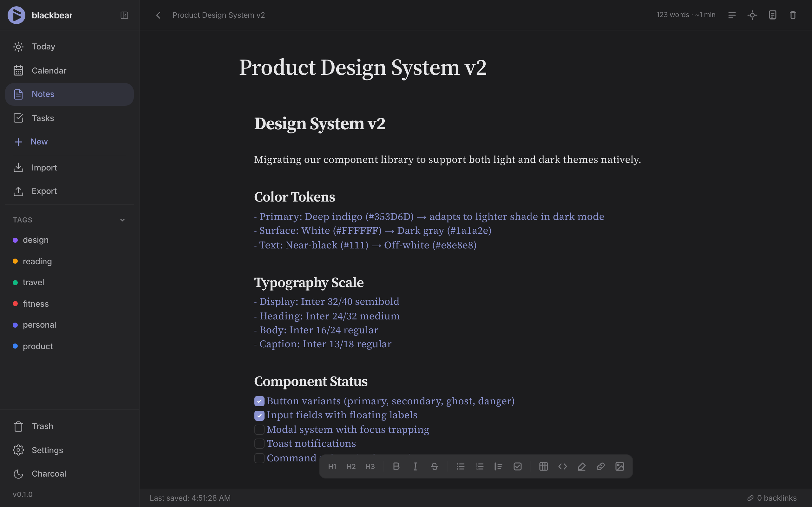This screenshot has width=812, height=507.
Task: Uncheck the Button variants checkbox
Action: point(259,401)
